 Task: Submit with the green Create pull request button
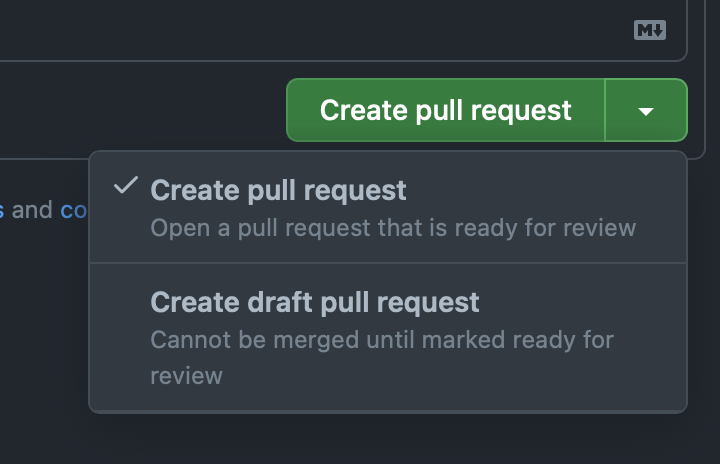[445, 110]
